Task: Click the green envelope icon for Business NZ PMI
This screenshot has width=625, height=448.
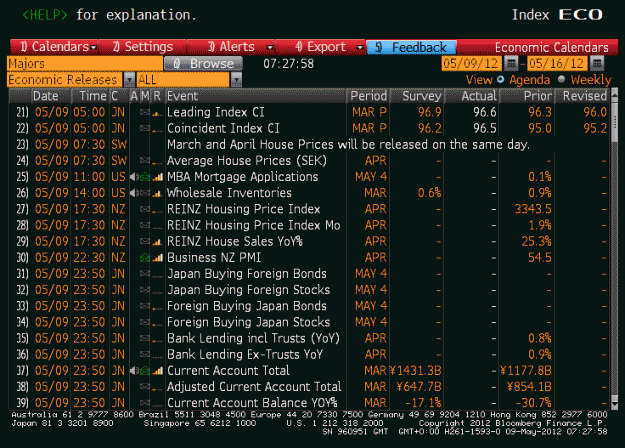Action: (145, 258)
